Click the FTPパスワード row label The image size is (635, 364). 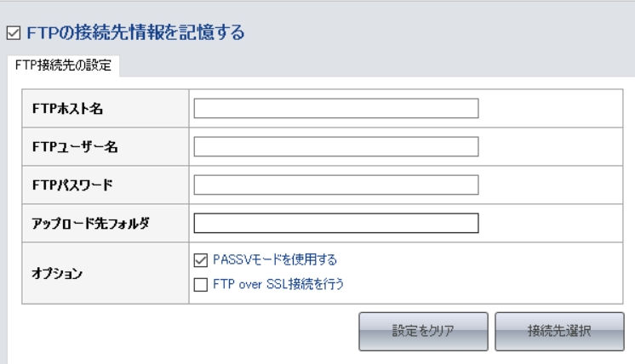coord(72,185)
